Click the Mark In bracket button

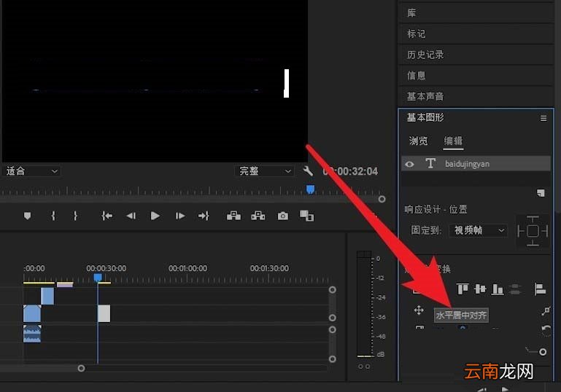click(x=53, y=216)
